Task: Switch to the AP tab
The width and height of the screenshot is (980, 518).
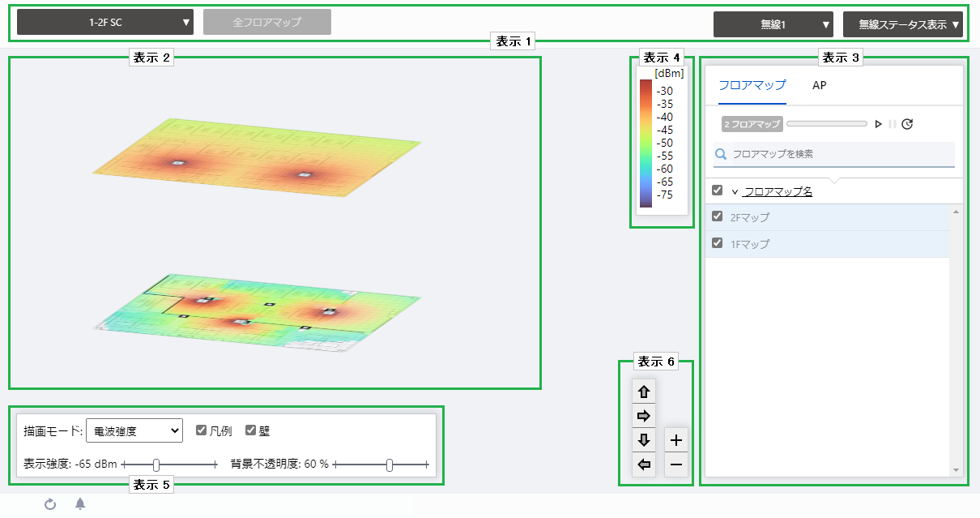Action: coord(819,85)
